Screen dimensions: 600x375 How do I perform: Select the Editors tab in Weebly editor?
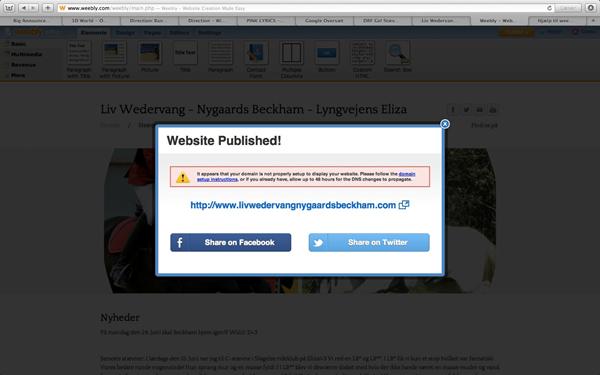point(179,33)
